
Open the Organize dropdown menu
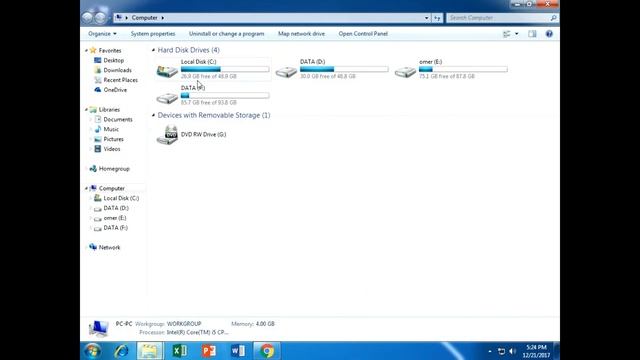pos(102,34)
